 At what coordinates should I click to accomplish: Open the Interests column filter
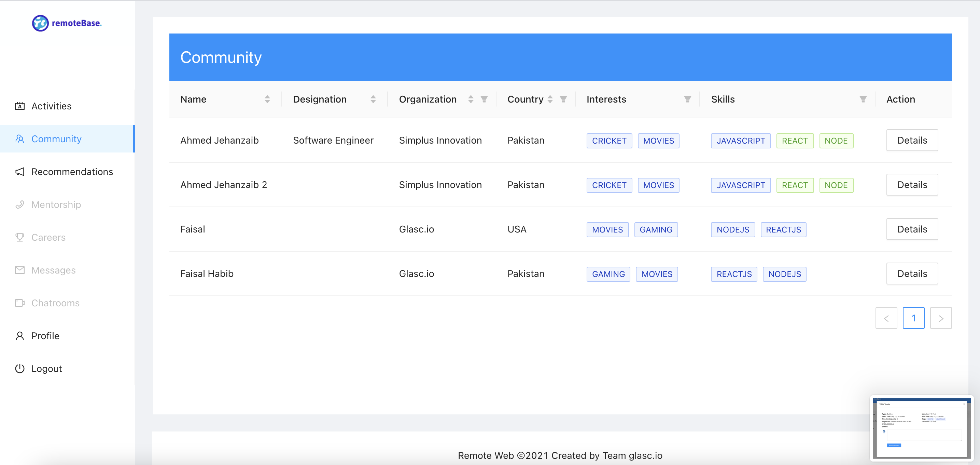point(687,99)
